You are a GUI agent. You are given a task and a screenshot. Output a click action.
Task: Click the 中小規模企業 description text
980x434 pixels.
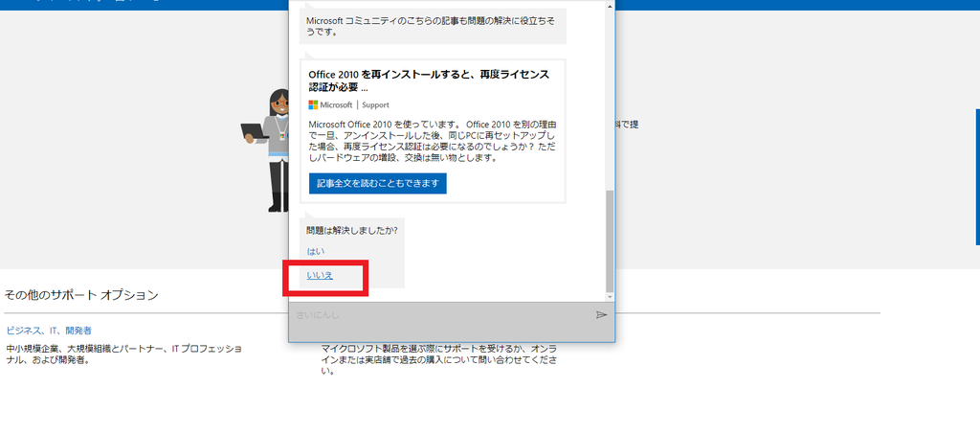click(x=123, y=354)
